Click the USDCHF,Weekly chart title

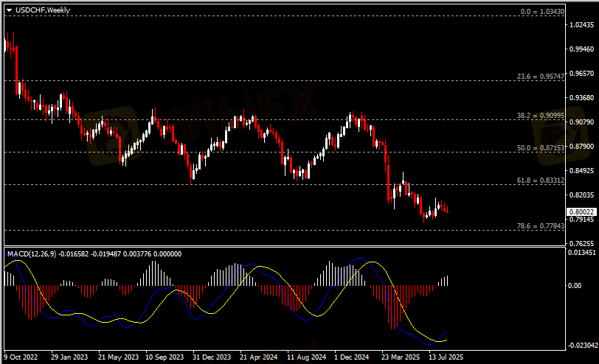(42, 10)
